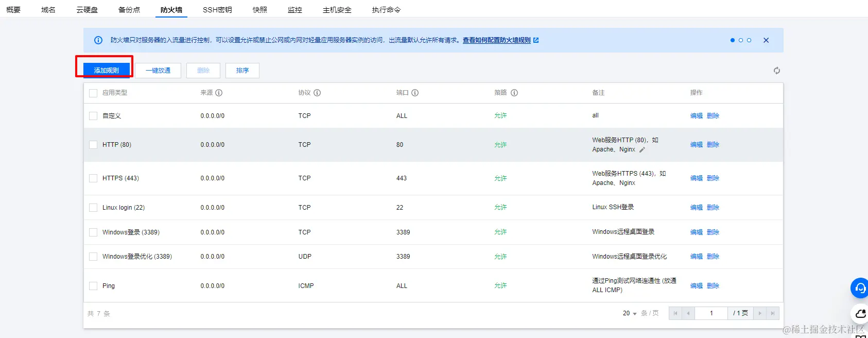Click the 一键放通 button

pyautogui.click(x=158, y=71)
